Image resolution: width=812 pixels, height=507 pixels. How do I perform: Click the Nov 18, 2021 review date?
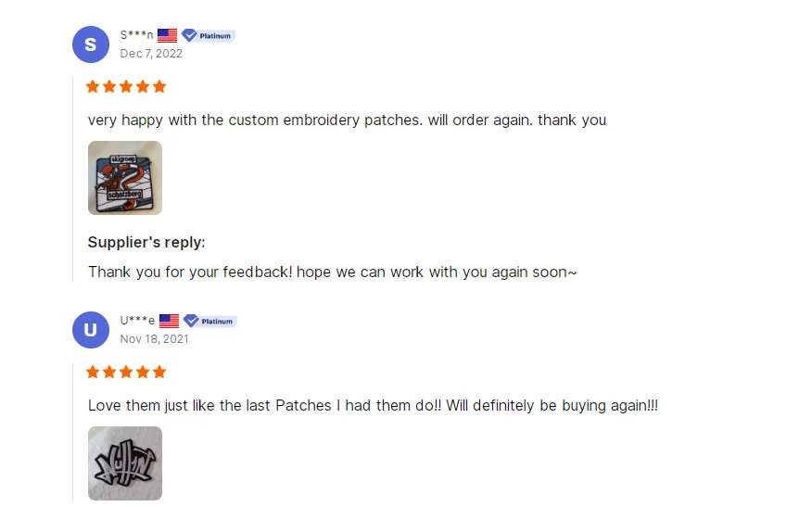point(154,339)
